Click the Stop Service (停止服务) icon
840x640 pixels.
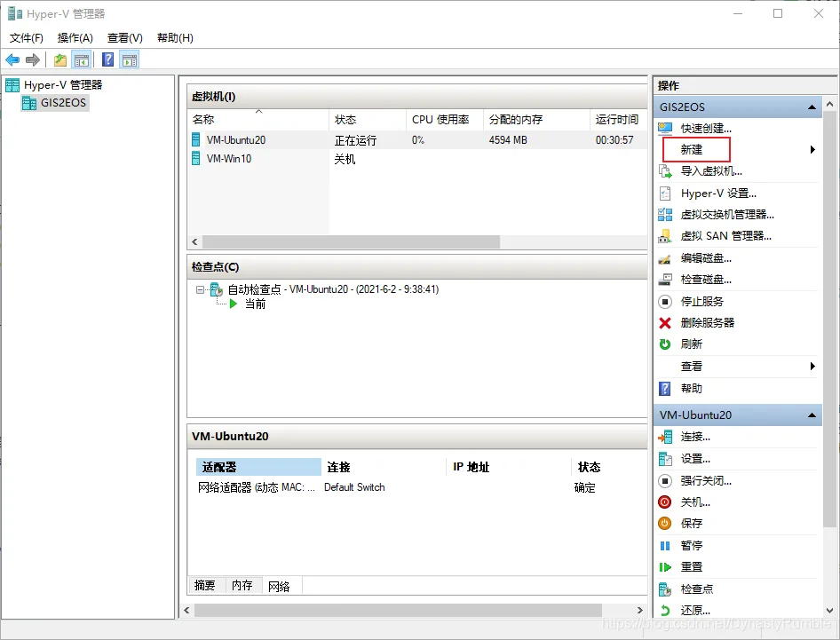pos(665,302)
